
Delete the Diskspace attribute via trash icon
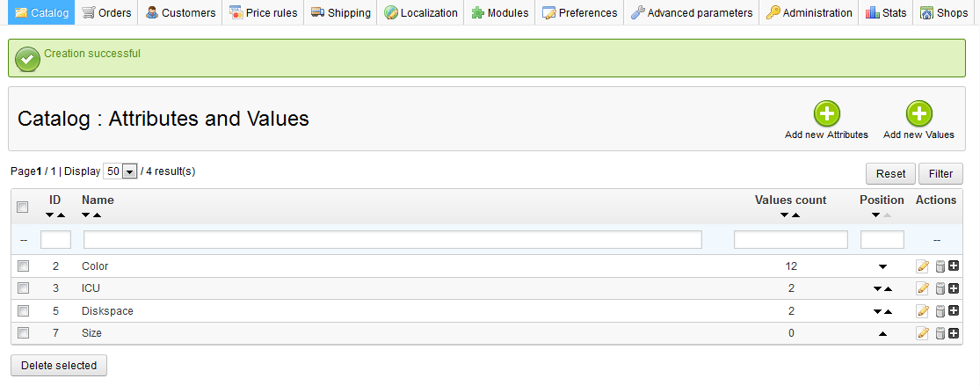(x=939, y=311)
